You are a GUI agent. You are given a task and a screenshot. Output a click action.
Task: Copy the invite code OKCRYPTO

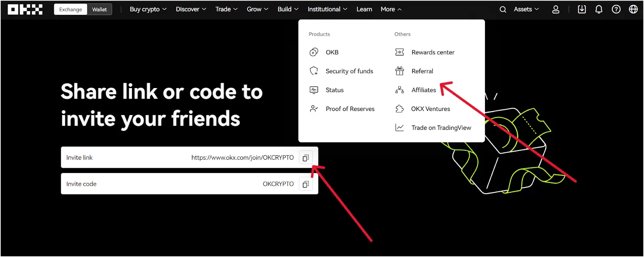pos(305,184)
